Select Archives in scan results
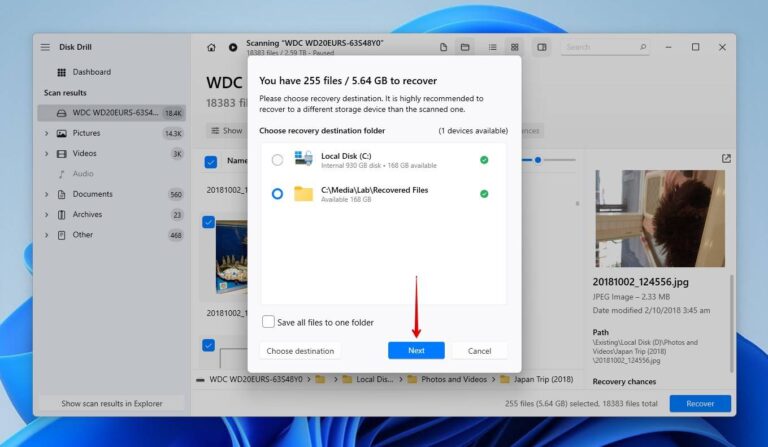The height and width of the screenshot is (447, 768). coord(87,214)
